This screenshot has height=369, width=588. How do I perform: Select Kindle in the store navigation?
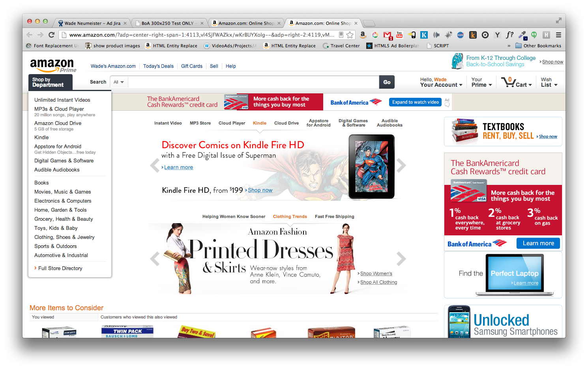point(259,123)
